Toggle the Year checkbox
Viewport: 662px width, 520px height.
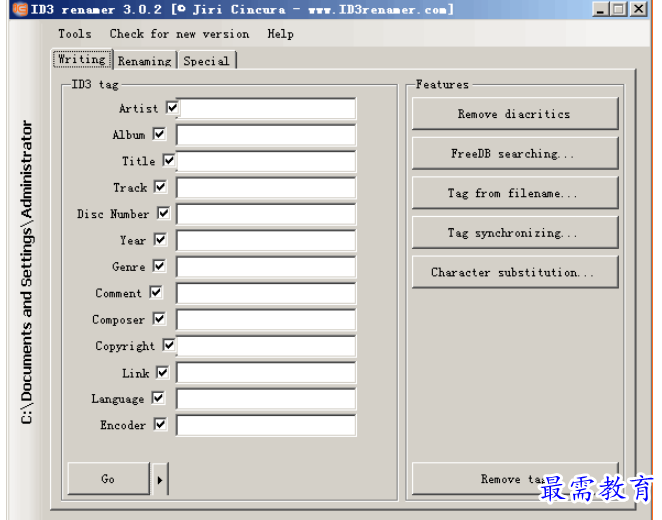click(160, 239)
